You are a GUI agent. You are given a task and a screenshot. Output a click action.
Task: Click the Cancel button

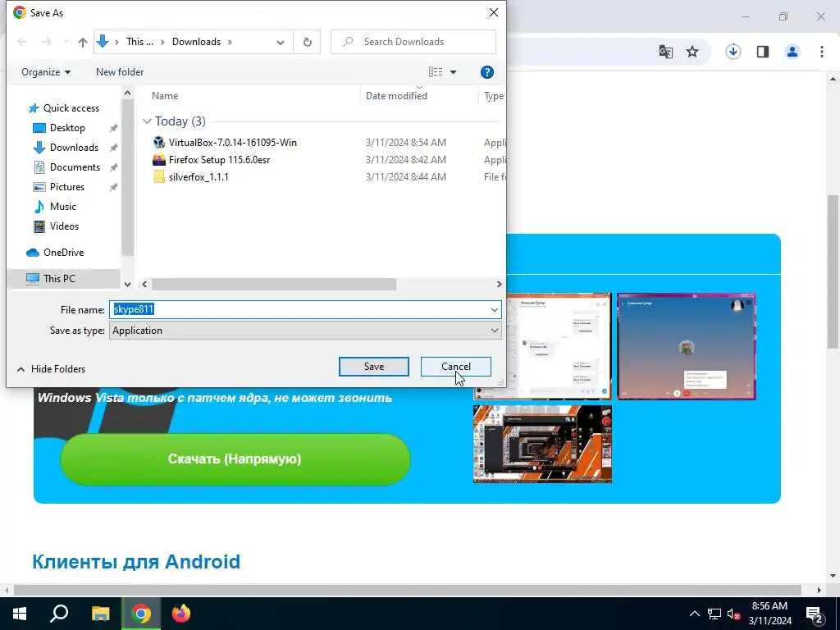(x=456, y=367)
